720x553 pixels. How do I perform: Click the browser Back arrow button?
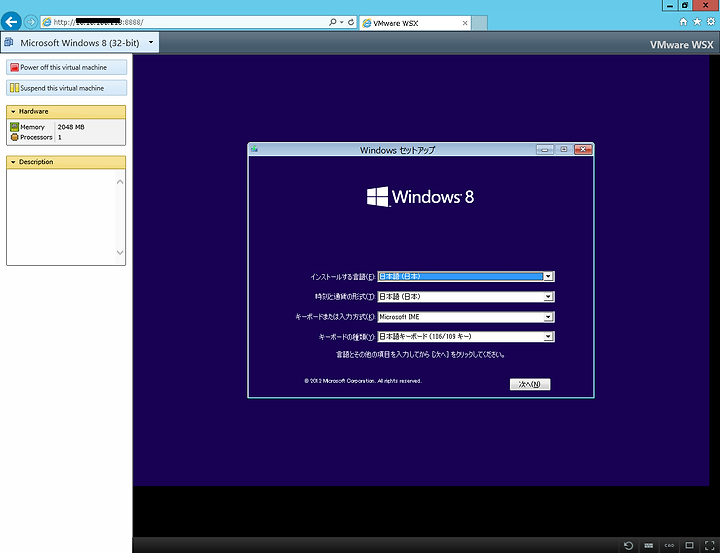point(11,22)
